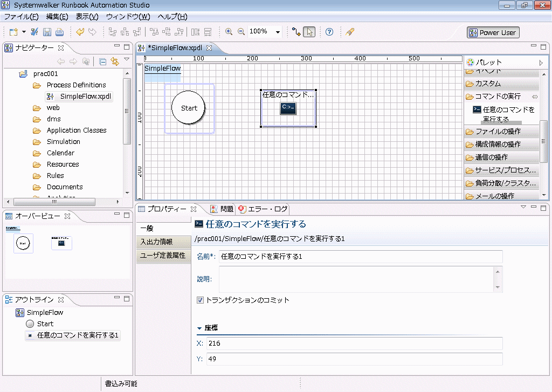Click the Redo arrow icon

(92, 32)
